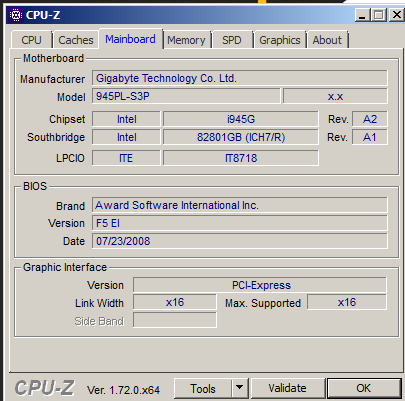Click the CPU-Z title bar app icon
The image size is (405, 401).
coord(16,15)
